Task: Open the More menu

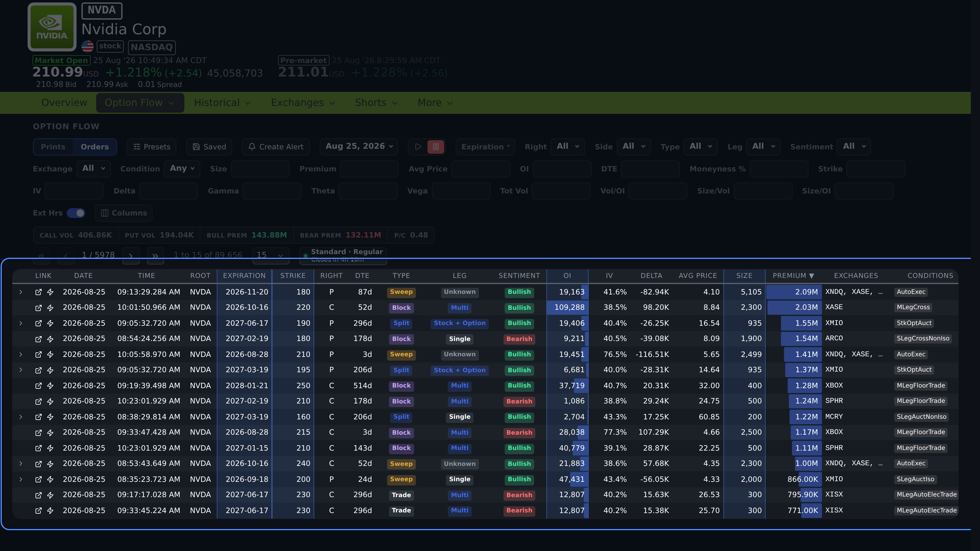Action: pos(435,103)
